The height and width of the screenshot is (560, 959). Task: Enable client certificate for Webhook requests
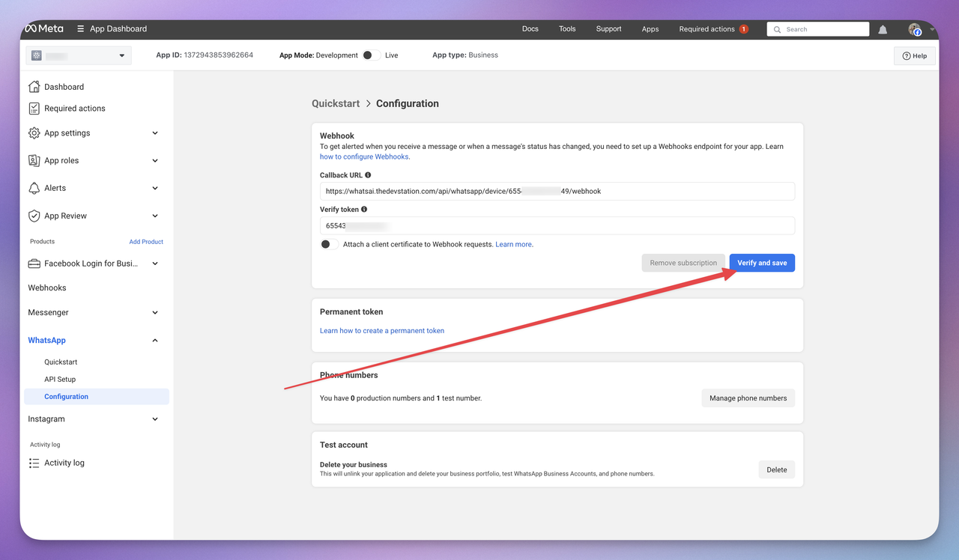tap(329, 244)
